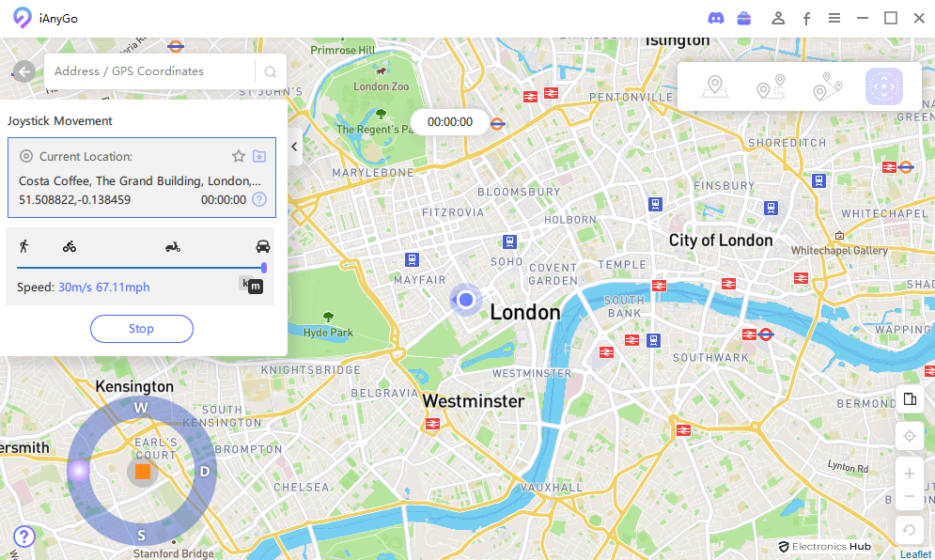Add current location to favorites star
This screenshot has width=935, height=560.
(x=239, y=156)
